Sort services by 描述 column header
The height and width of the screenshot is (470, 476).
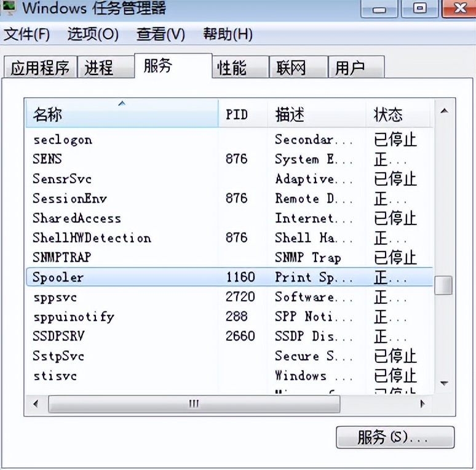317,114
